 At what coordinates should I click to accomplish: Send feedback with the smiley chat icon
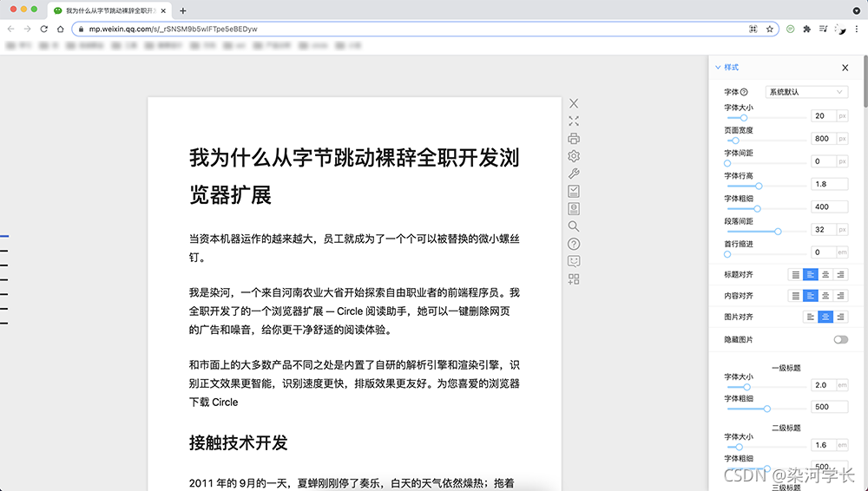pyautogui.click(x=574, y=261)
